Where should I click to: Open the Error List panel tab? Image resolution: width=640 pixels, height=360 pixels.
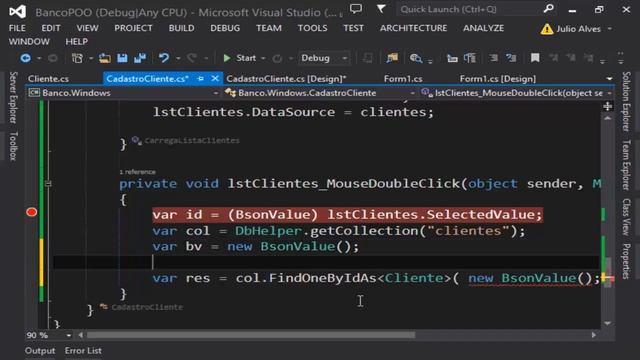point(83,351)
